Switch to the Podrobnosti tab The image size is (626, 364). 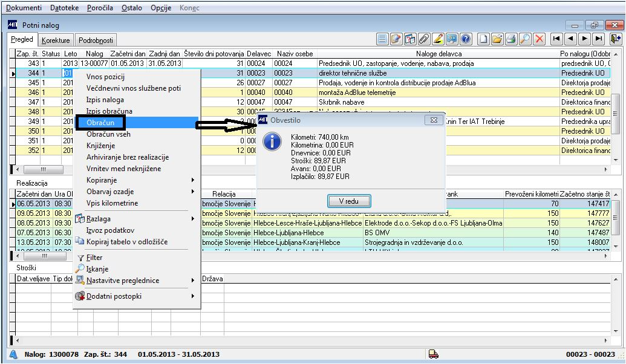tap(96, 41)
